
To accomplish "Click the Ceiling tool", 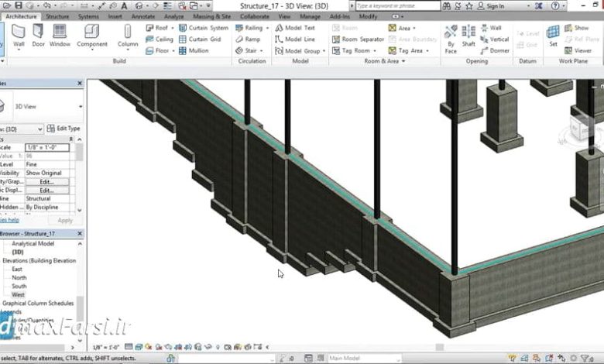I will tap(160, 39).
